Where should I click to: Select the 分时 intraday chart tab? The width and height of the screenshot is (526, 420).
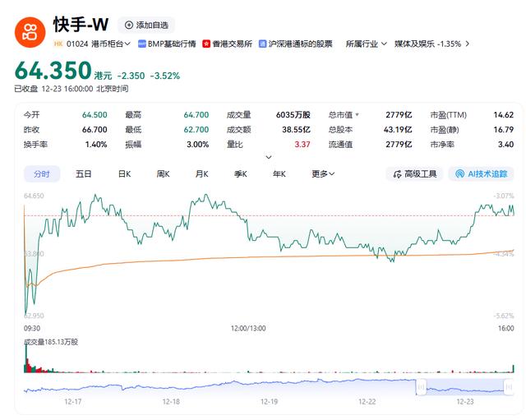tap(41, 173)
